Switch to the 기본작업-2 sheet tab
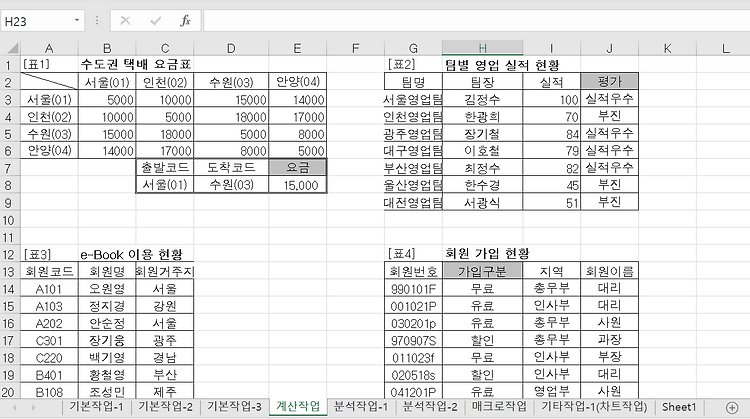 (x=165, y=407)
